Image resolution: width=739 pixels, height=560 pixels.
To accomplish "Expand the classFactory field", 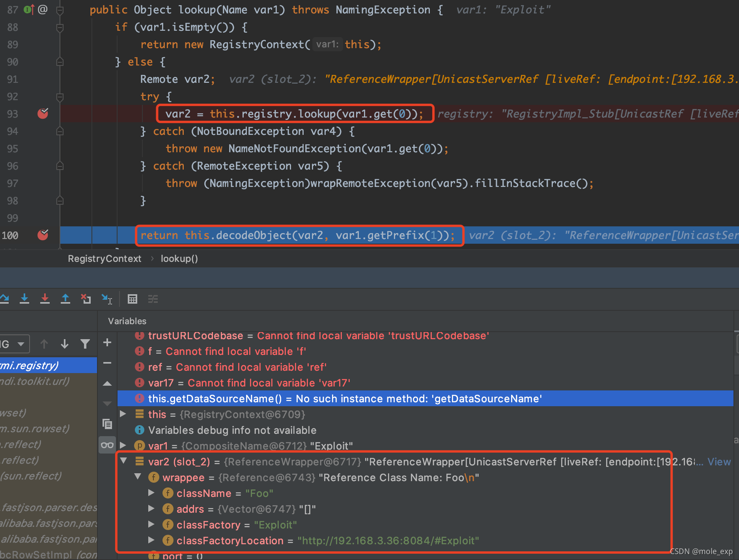I will pos(151,524).
